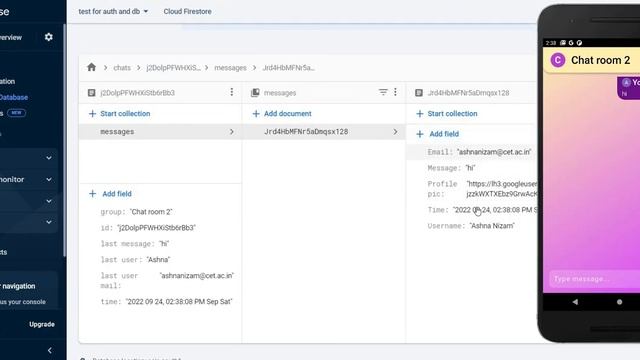The height and width of the screenshot is (360, 640).
Task: Select the Time field in message document
Action: click(482, 210)
